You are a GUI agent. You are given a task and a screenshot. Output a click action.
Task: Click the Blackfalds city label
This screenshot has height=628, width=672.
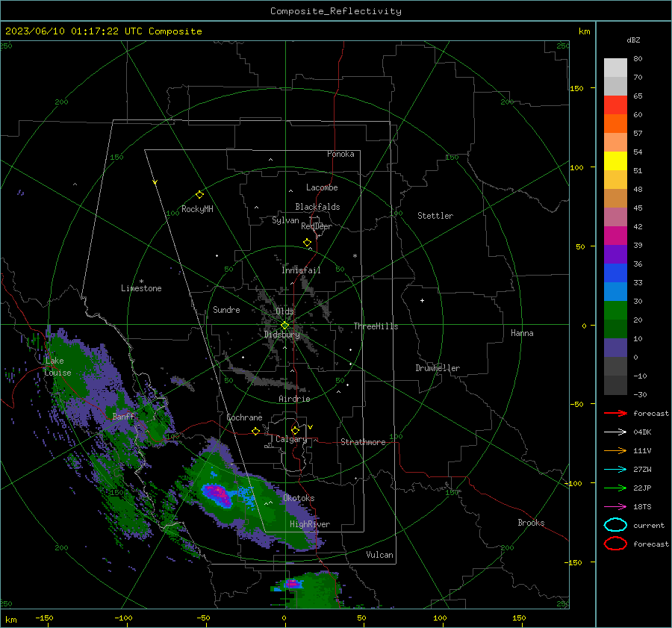tap(317, 207)
